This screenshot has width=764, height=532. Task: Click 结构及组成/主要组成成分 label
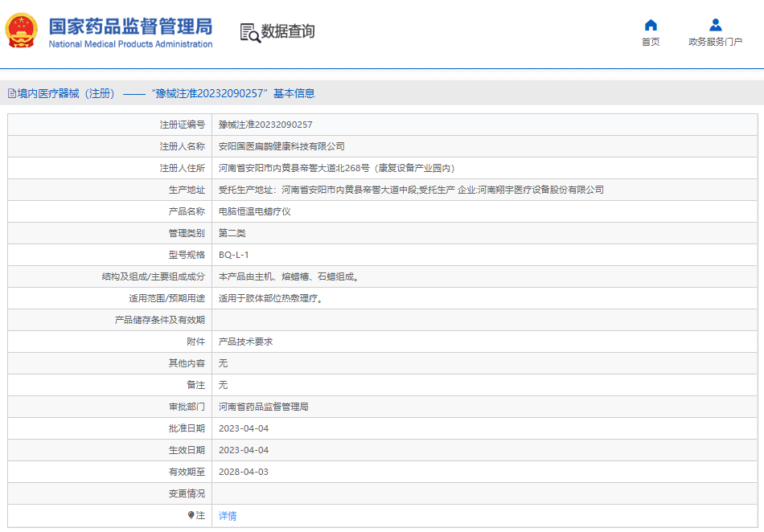click(x=154, y=277)
